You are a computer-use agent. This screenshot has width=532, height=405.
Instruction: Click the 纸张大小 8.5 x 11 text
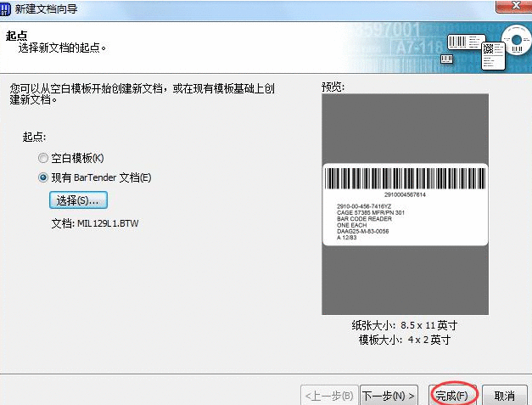(404, 326)
